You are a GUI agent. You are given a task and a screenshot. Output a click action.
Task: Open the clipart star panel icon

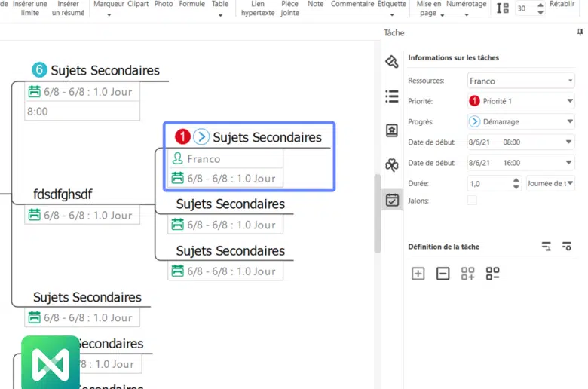tap(391, 130)
